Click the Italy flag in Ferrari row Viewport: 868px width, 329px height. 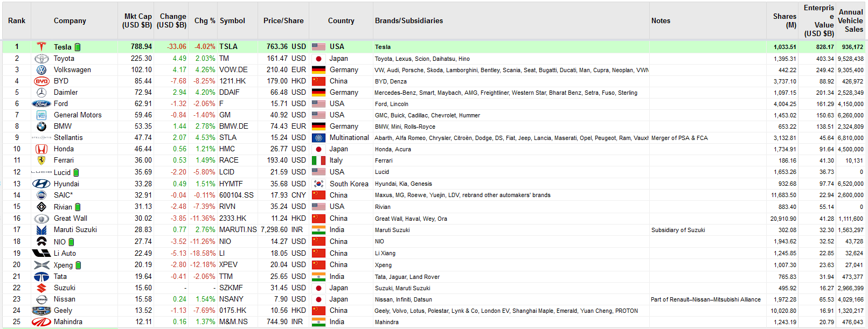[x=318, y=160]
